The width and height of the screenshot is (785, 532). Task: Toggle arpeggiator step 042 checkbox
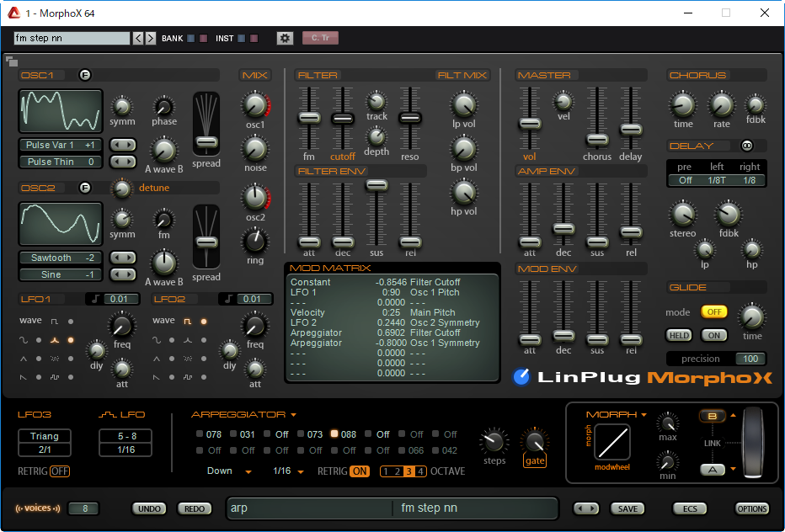(435, 450)
